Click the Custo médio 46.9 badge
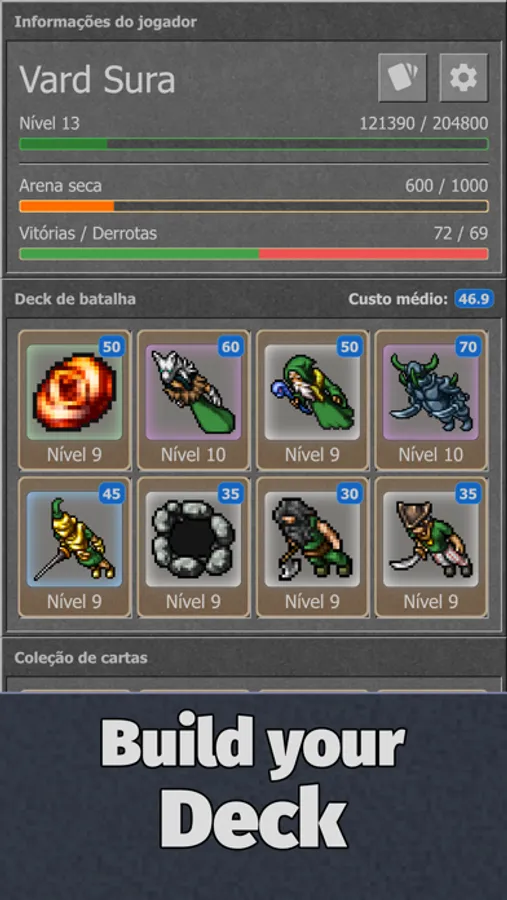 (474, 298)
